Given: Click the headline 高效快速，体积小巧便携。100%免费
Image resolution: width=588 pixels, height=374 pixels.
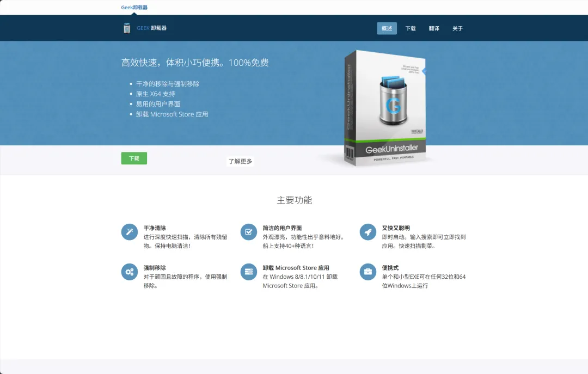Looking at the screenshot, I should tap(195, 63).
